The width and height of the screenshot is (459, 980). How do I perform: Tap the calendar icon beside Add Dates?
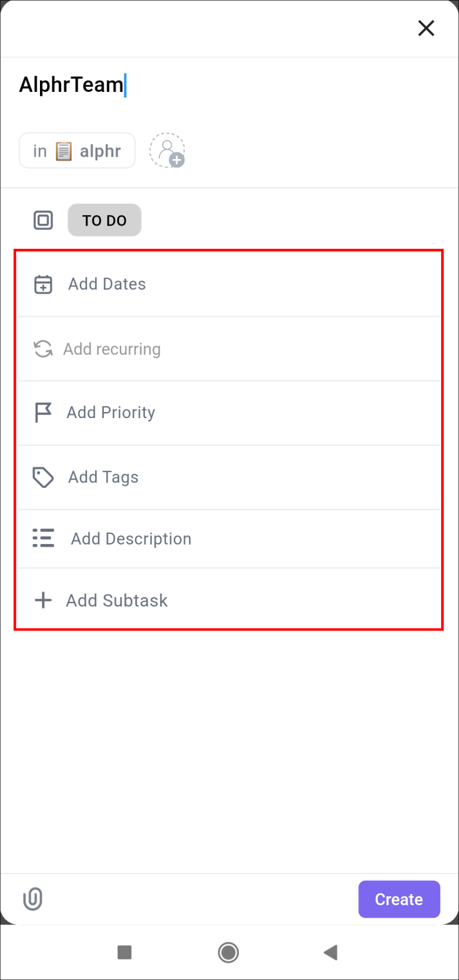[43, 284]
